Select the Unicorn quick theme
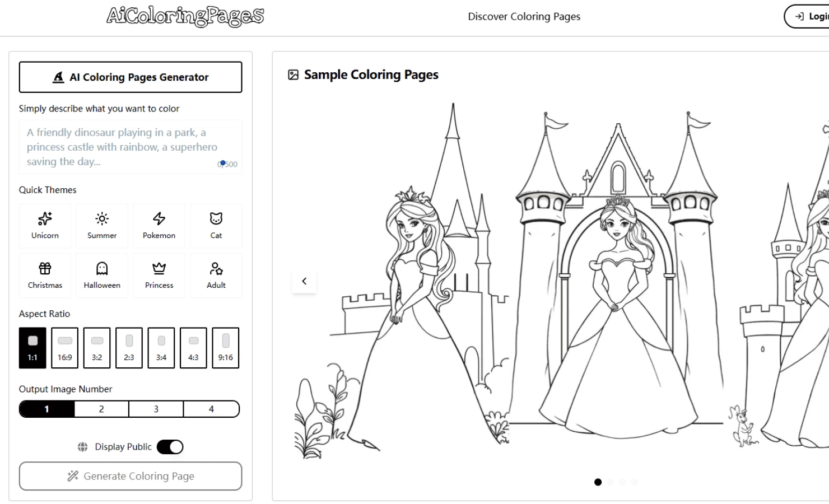The height and width of the screenshot is (504, 829). (45, 226)
